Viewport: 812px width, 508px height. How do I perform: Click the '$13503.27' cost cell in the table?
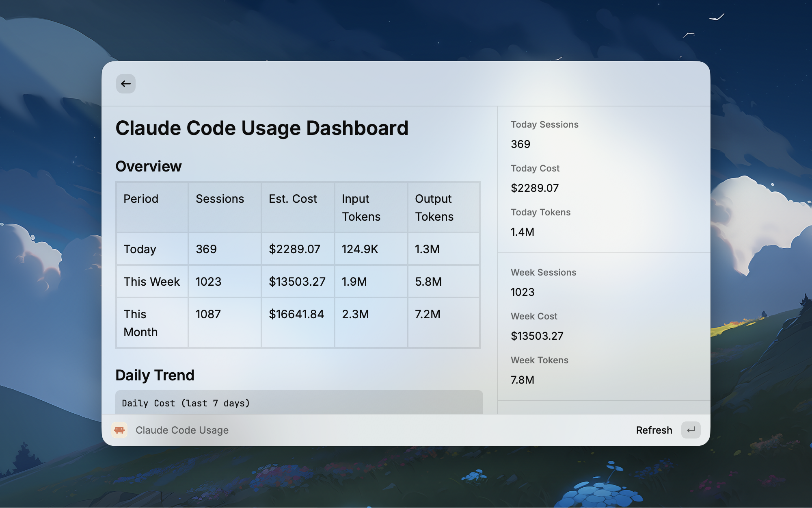click(297, 282)
